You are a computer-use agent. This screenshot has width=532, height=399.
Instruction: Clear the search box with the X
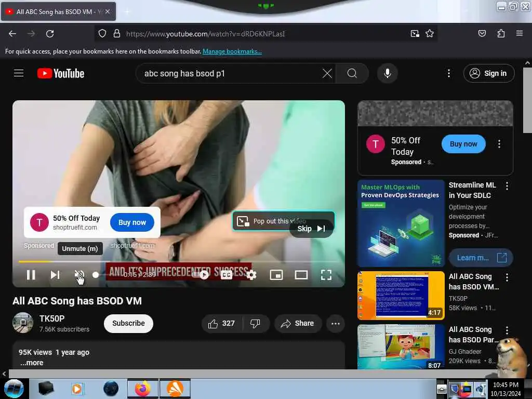[x=327, y=73]
